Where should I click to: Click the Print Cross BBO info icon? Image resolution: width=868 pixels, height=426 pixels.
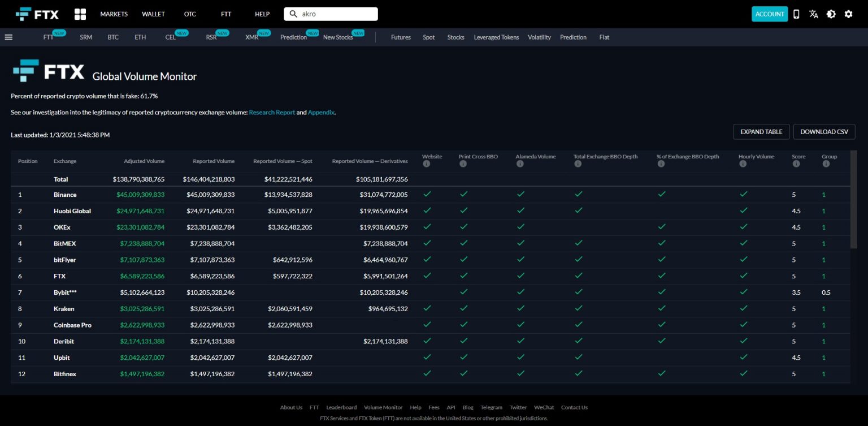[x=463, y=164]
